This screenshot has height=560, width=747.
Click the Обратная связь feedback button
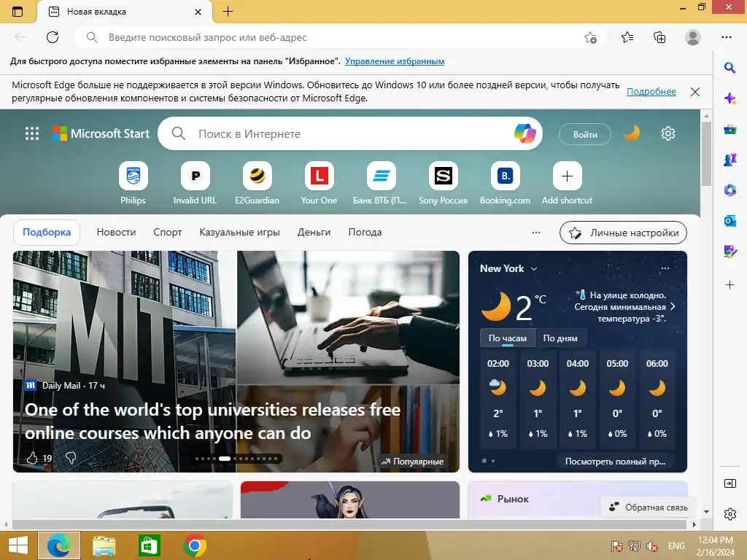point(649,507)
